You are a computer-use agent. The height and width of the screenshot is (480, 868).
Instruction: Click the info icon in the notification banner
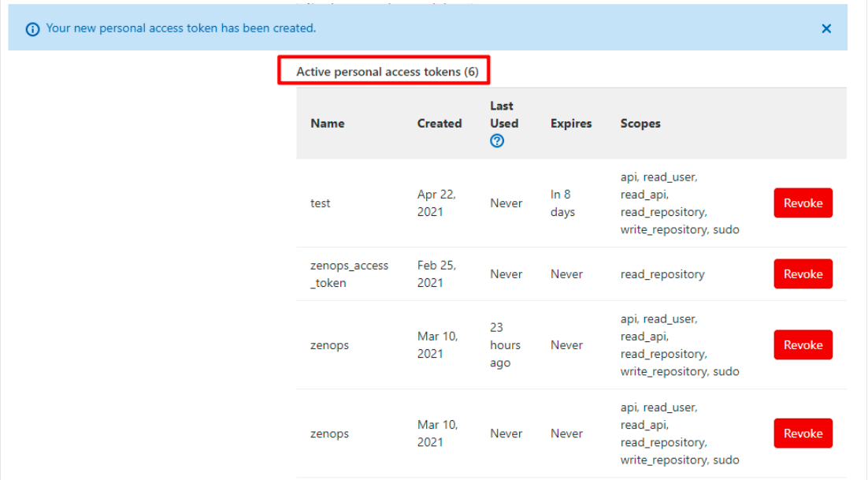32,29
